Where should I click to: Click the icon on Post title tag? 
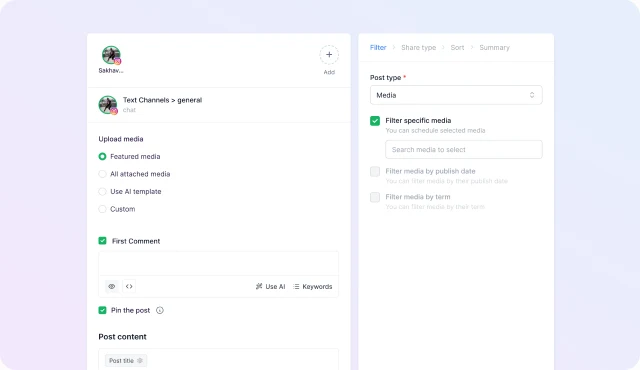coord(140,361)
